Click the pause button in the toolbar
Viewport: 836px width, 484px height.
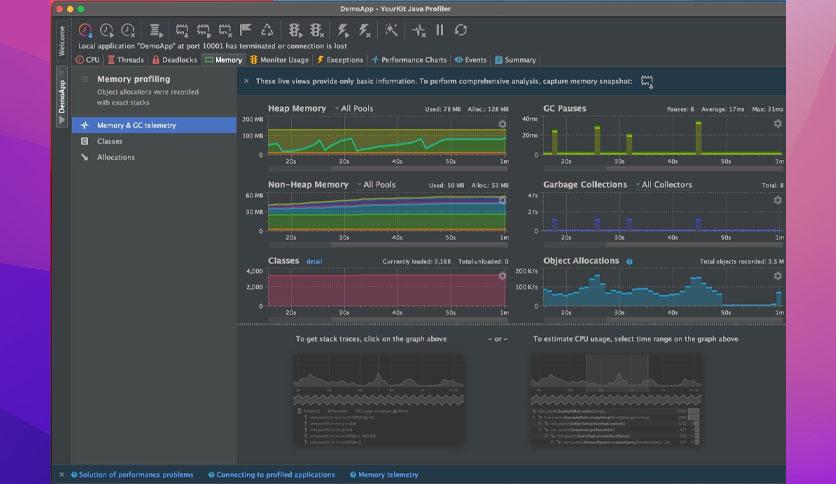(439, 31)
